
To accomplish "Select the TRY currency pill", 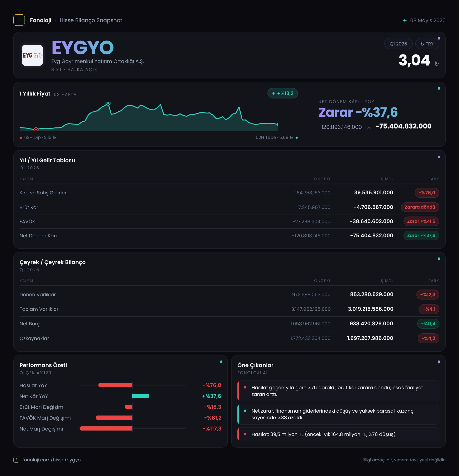I will tap(427, 44).
